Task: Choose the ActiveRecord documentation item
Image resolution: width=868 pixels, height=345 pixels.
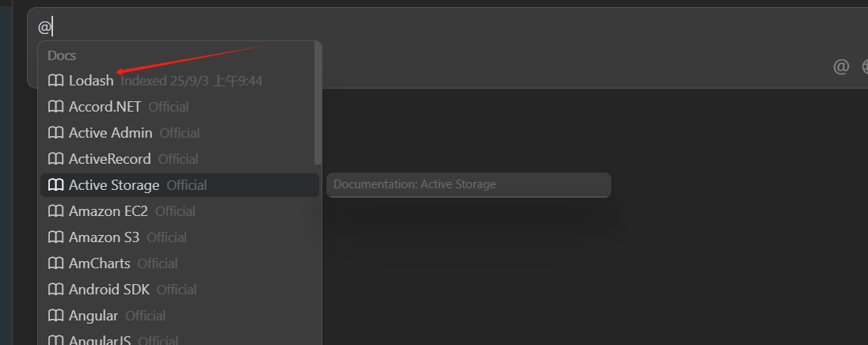Action: (109, 159)
